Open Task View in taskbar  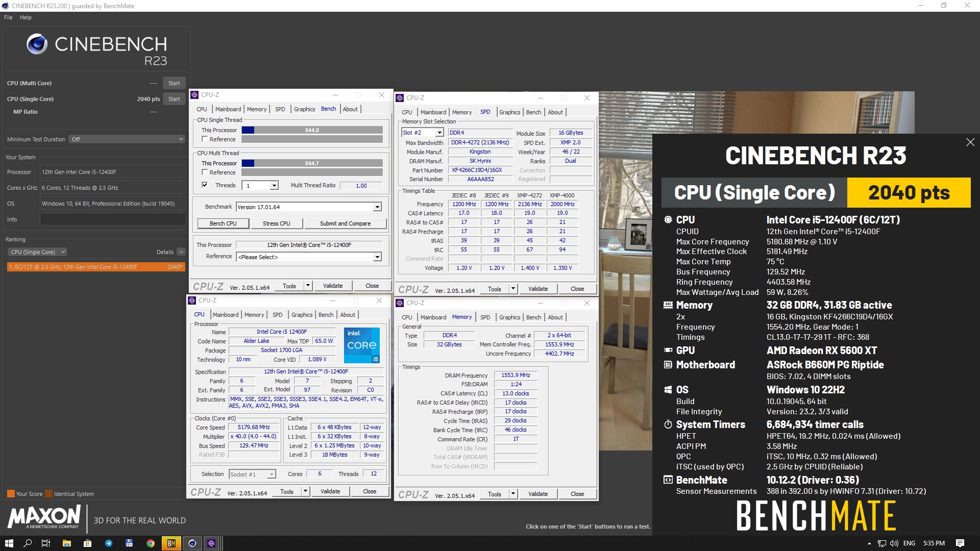point(45,543)
